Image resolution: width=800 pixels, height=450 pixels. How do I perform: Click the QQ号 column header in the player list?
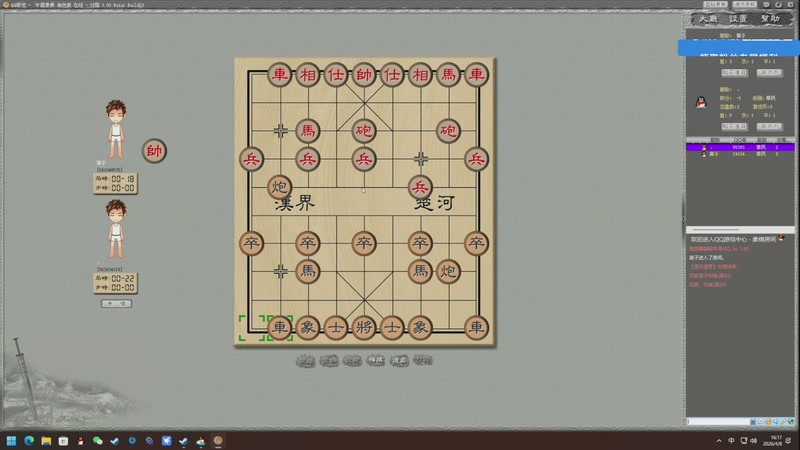(739, 140)
